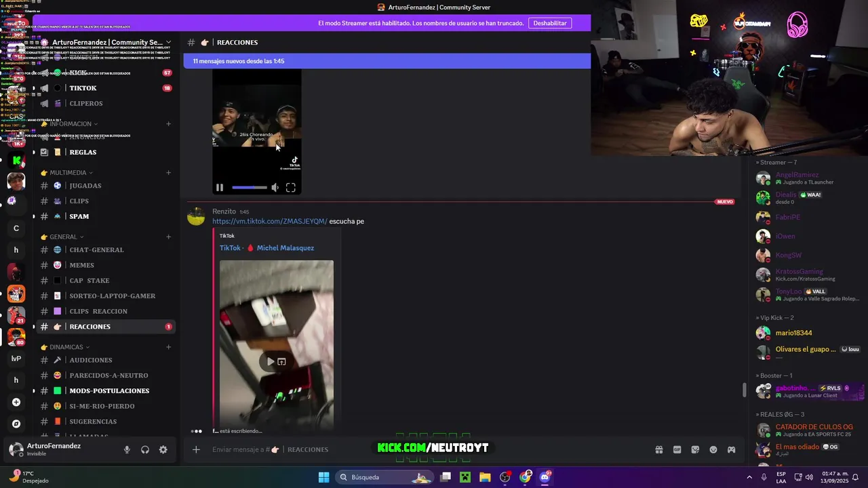Open the GIF picker
Viewport: 868px width, 488px height.
pyautogui.click(x=677, y=449)
